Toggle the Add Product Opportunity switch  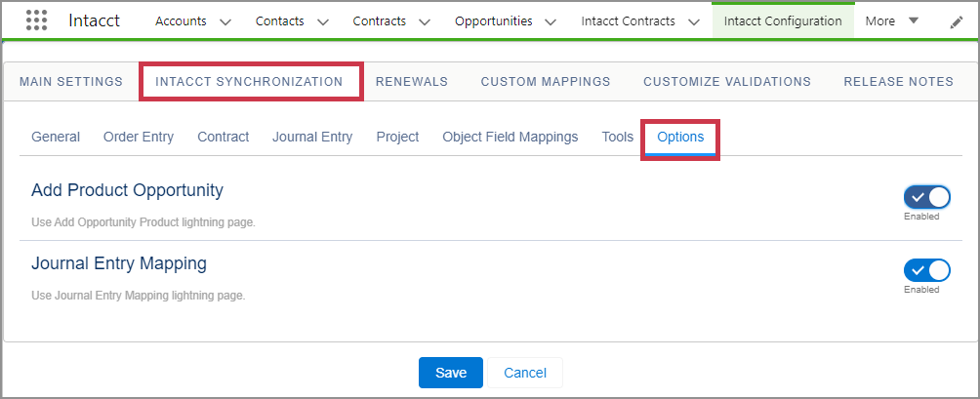click(926, 197)
